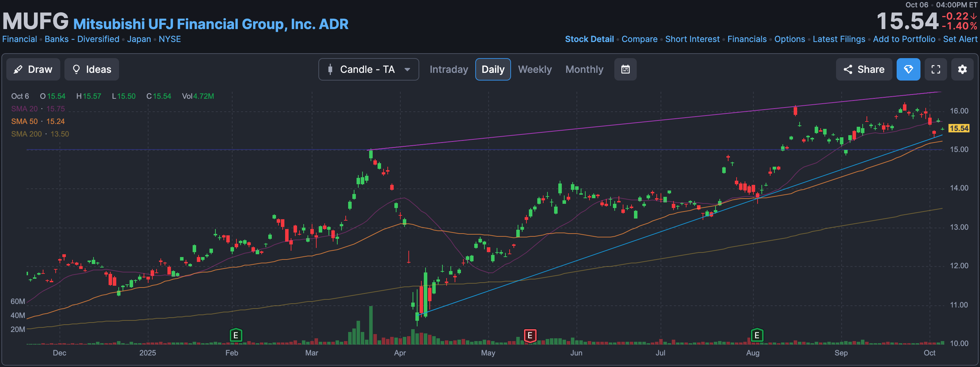
Task: Open chart settings gear
Action: (962, 69)
